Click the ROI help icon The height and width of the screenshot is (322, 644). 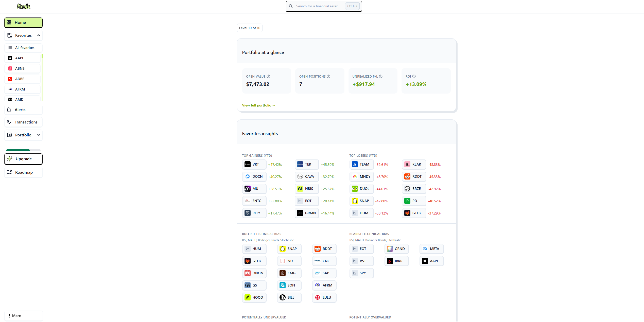tap(414, 76)
